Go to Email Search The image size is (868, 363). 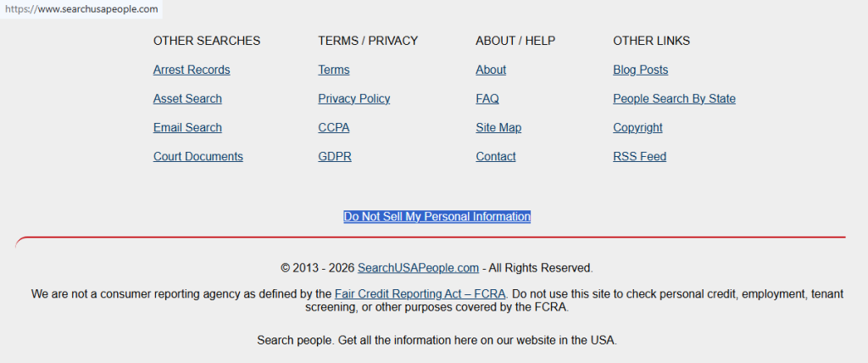(187, 127)
